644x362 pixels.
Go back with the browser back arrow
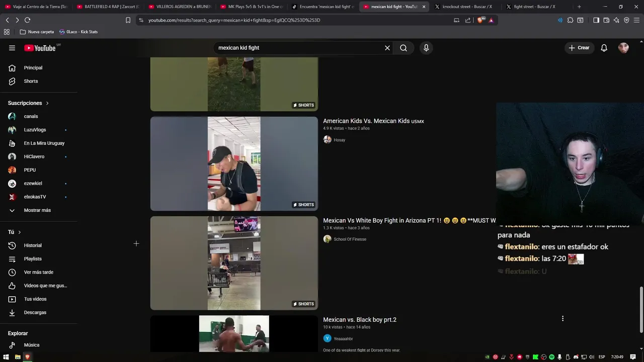(7, 20)
